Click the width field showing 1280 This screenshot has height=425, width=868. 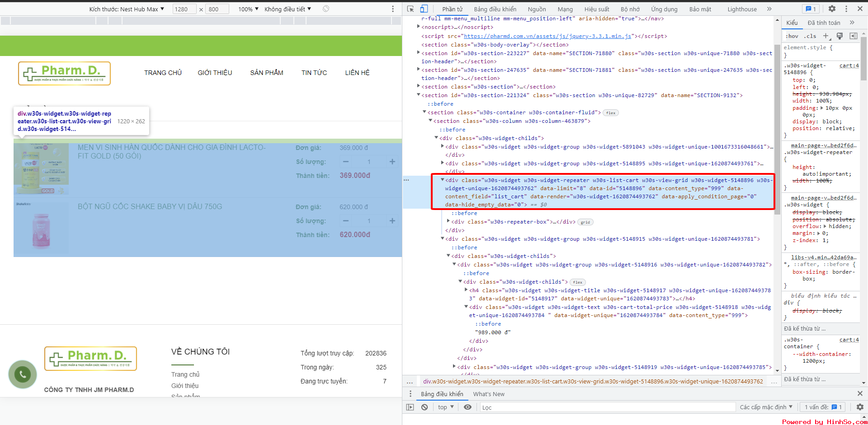184,9
